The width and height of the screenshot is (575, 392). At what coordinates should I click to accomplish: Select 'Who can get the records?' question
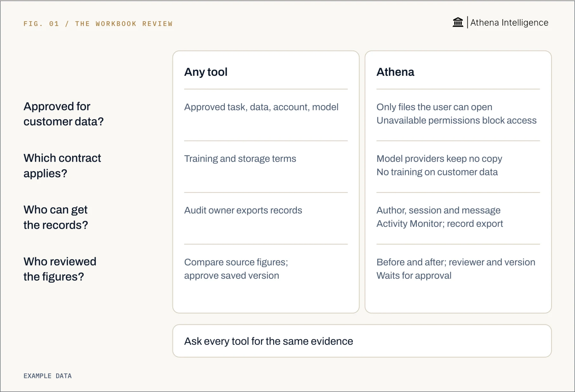(56, 217)
